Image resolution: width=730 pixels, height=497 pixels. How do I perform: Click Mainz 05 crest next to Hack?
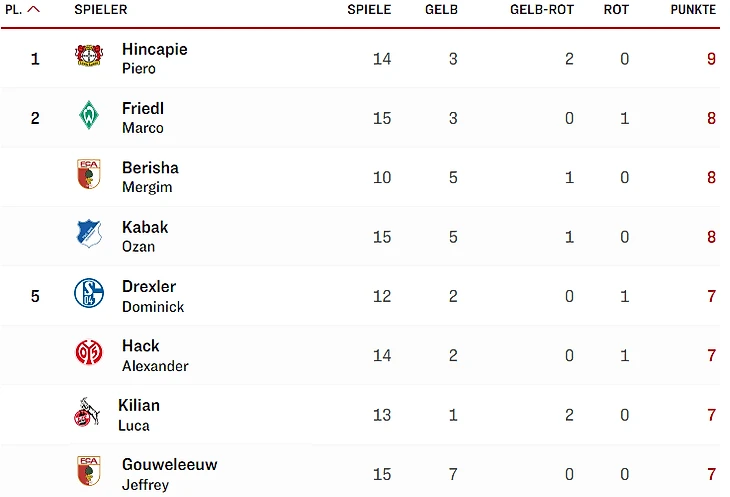tap(89, 353)
